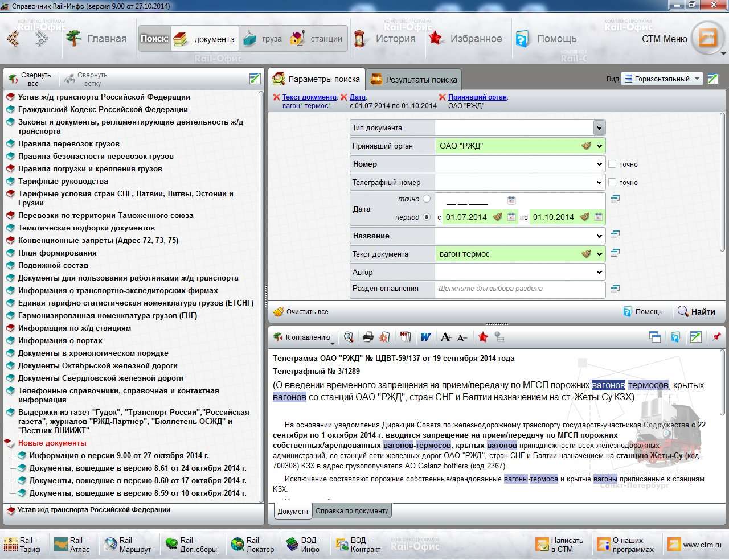This screenshot has width=729, height=560.
Task: Open the История section
Action: [x=385, y=39]
